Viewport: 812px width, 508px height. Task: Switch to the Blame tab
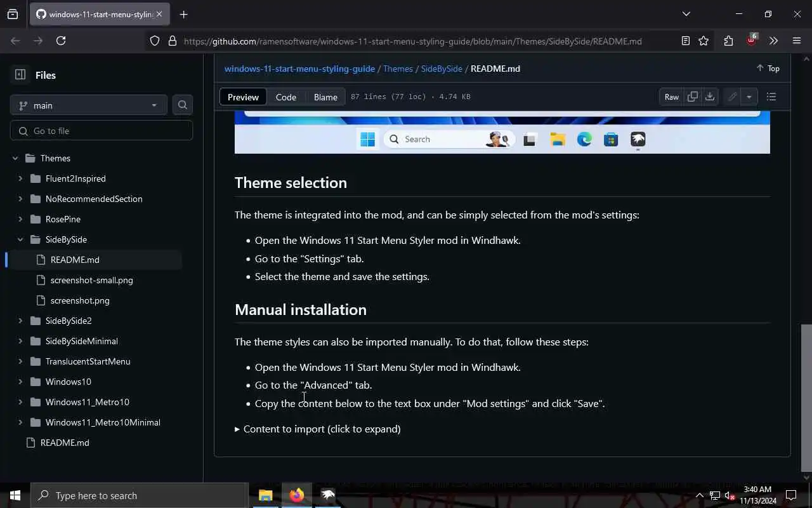[325, 97]
